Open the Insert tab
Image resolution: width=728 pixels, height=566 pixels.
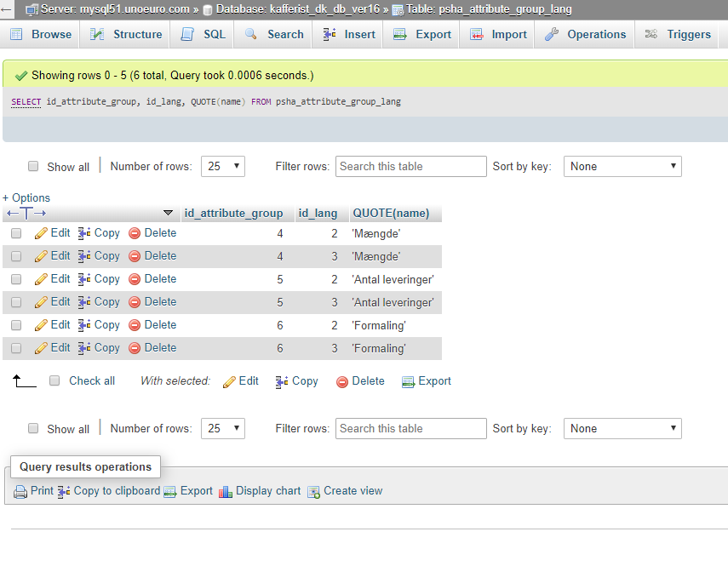349,34
